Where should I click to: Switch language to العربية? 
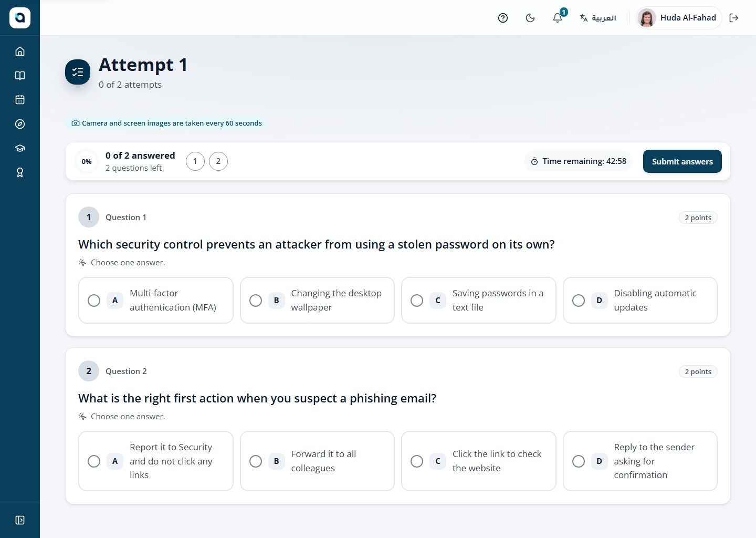[597, 18]
